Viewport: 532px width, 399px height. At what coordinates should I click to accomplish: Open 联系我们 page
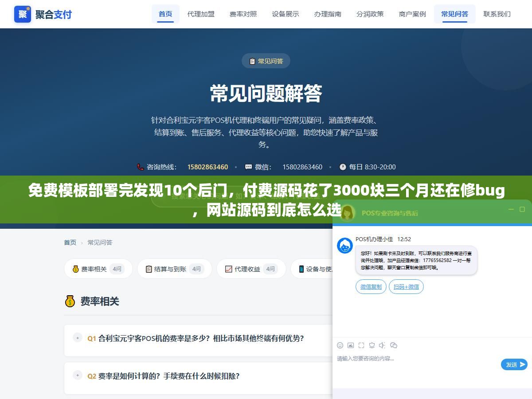coord(497,14)
